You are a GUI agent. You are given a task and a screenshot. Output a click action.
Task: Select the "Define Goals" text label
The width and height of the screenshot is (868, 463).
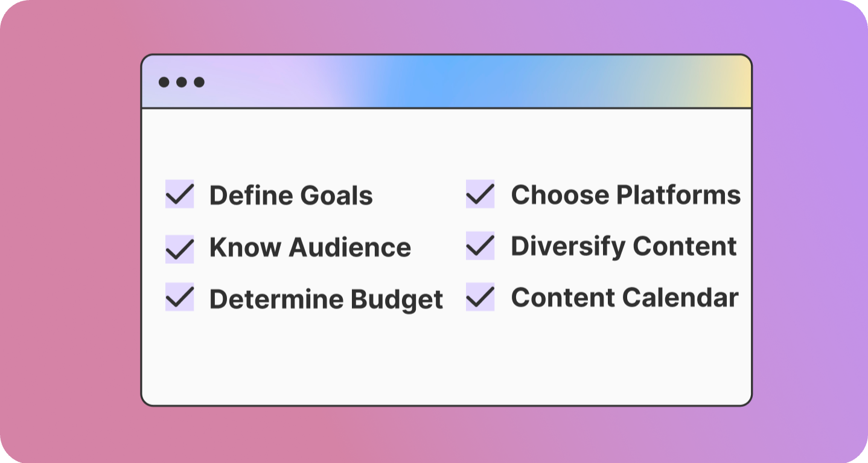291,196
